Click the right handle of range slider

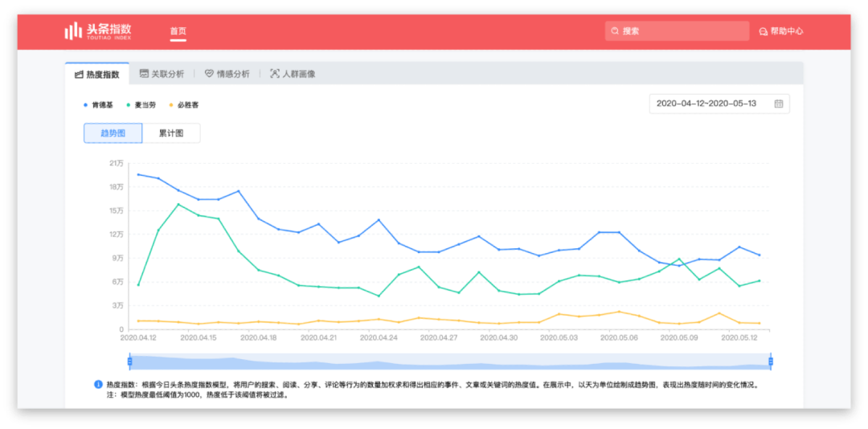click(771, 362)
